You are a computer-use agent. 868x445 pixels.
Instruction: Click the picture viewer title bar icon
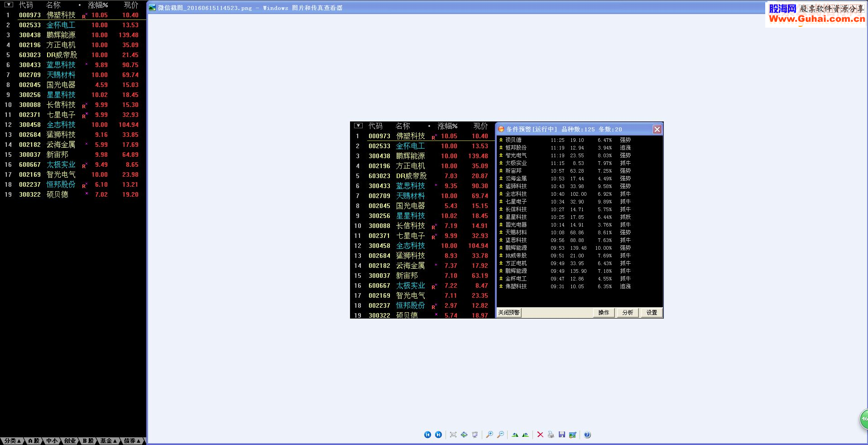click(152, 8)
